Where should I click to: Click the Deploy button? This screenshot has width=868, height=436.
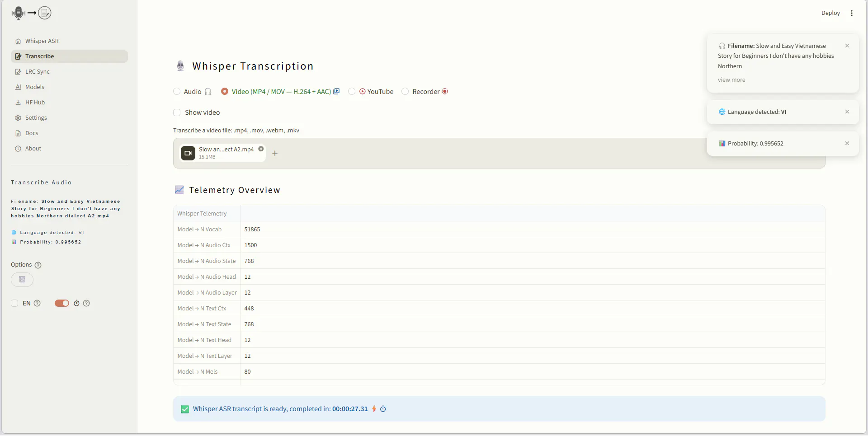click(x=830, y=13)
